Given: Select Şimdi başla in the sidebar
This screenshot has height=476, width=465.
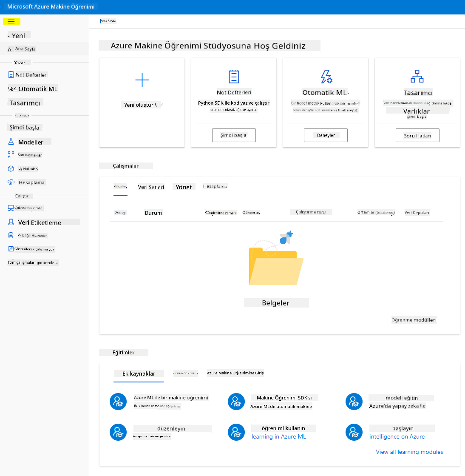Looking at the screenshot, I should point(24,128).
